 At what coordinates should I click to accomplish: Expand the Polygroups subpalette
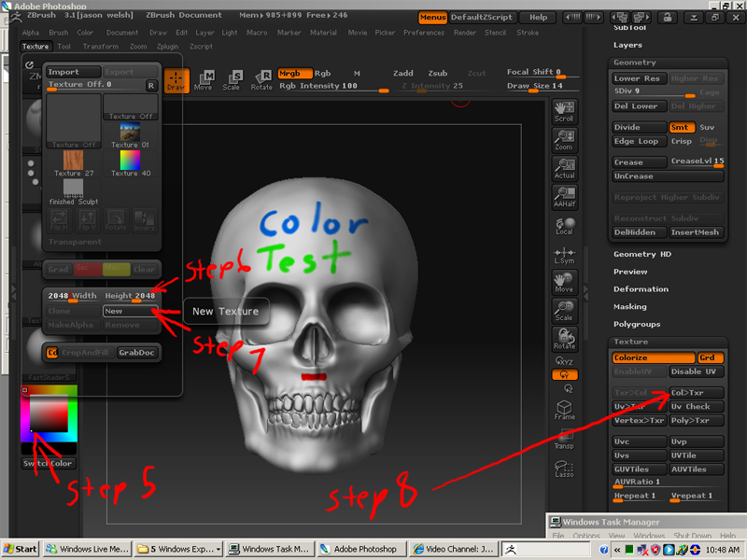(637, 324)
